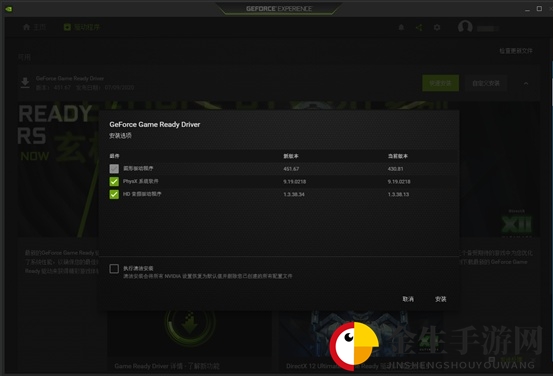The height and width of the screenshot is (376, 553).
Task: Uncheck the HD audio driver checkbox
Action: (114, 194)
